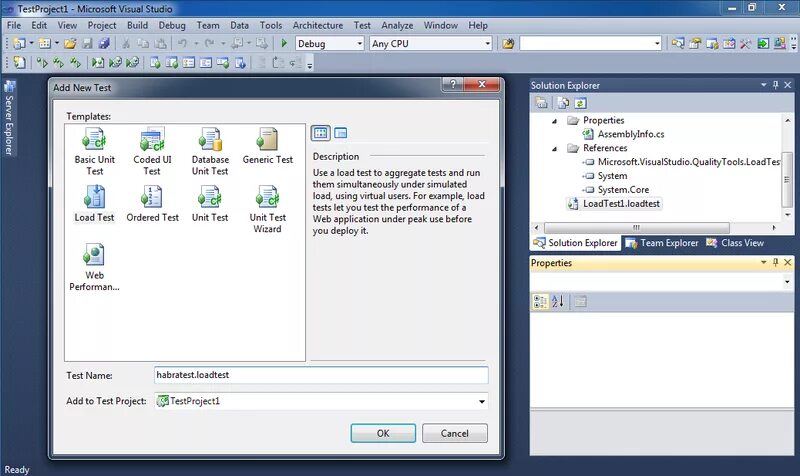Open the Find combo box dropdown
Image resolution: width=800 pixels, height=476 pixels.
657,44
